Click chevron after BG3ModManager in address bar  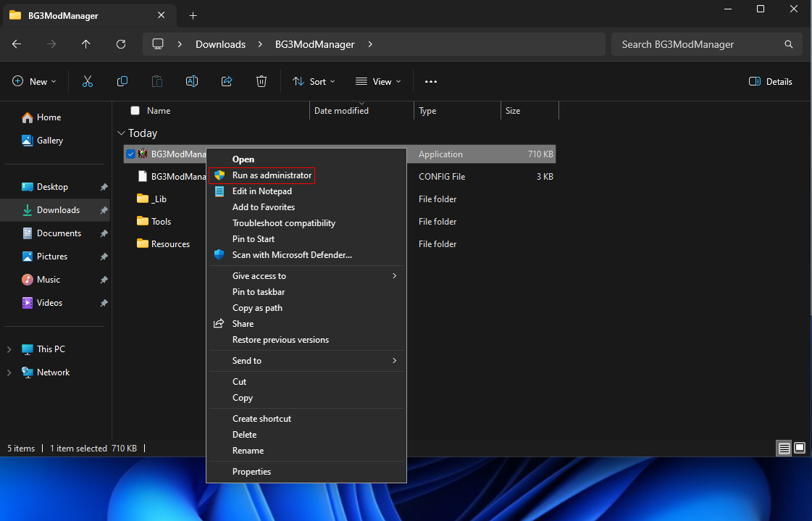[369, 44]
